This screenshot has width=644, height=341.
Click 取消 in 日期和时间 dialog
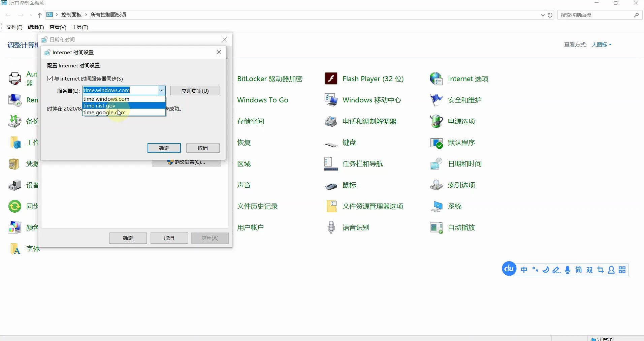pyautogui.click(x=169, y=238)
